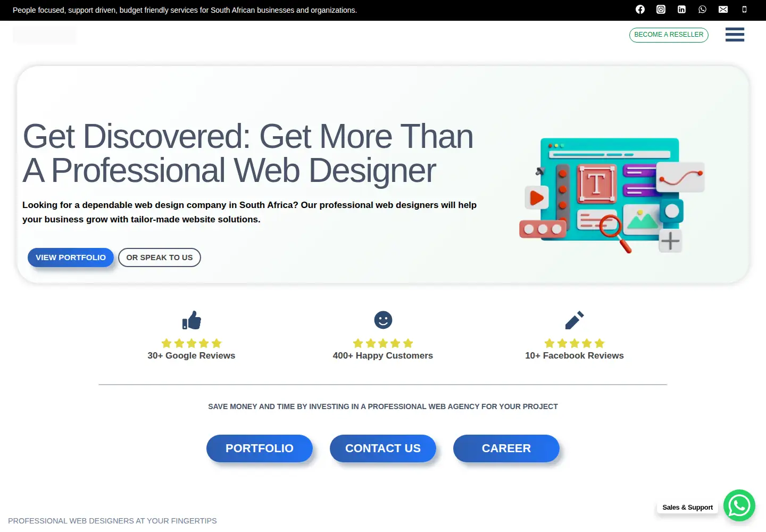
Task: Click the thumbs-up Google Reviews icon
Action: pyautogui.click(x=191, y=320)
